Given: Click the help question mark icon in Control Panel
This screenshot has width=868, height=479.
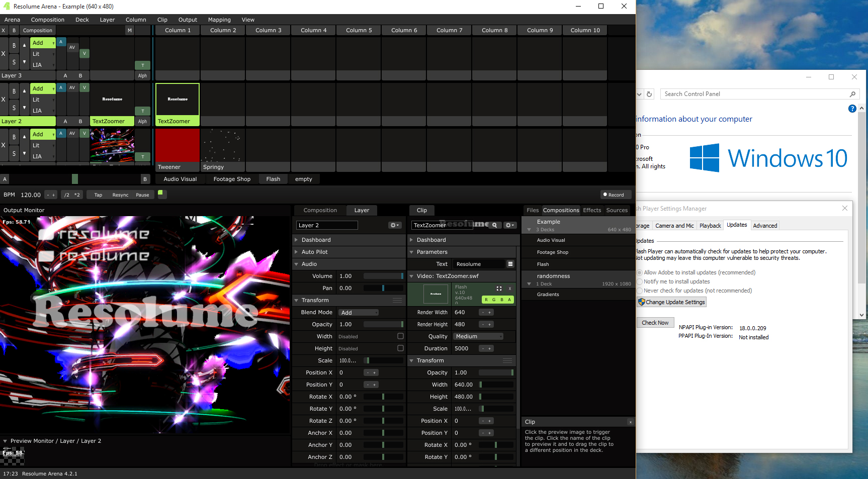Looking at the screenshot, I should [852, 109].
